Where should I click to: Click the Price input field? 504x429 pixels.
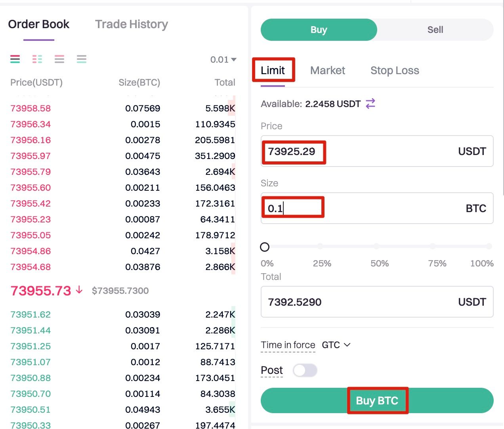376,151
